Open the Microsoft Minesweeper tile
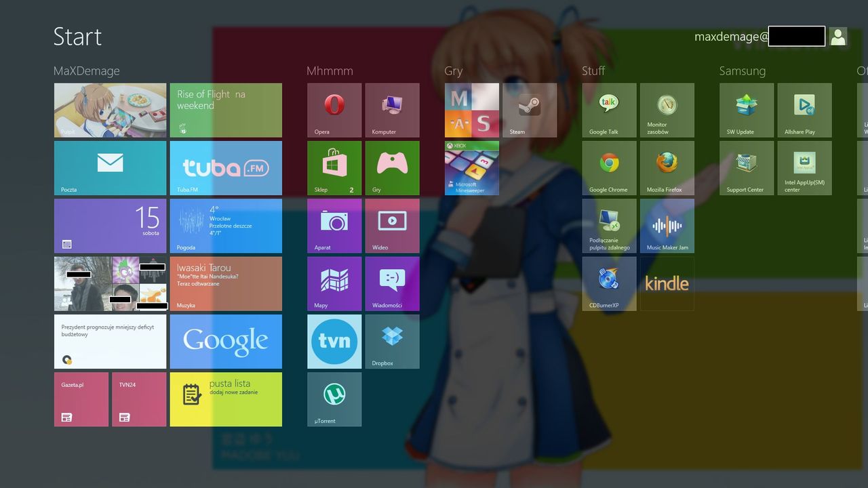 [472, 168]
